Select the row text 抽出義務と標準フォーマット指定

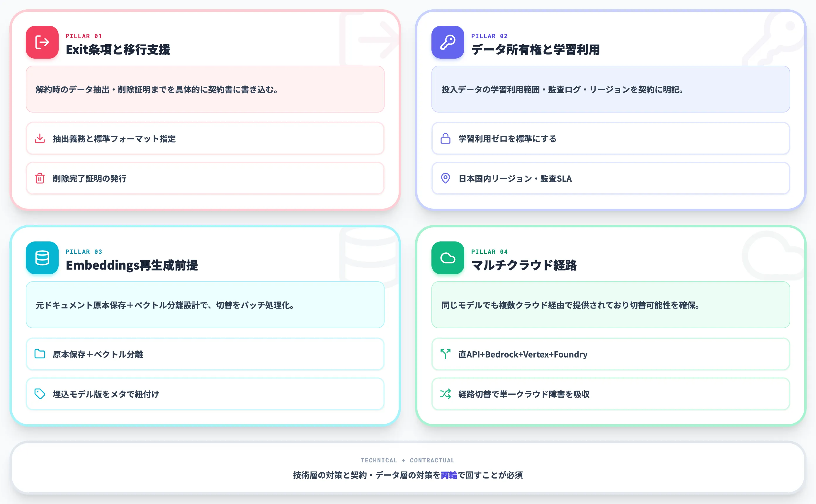tap(114, 139)
